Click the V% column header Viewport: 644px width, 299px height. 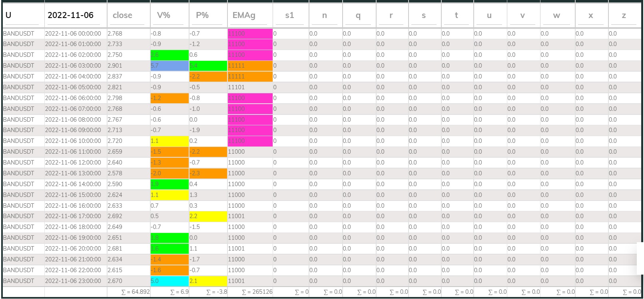(x=169, y=15)
